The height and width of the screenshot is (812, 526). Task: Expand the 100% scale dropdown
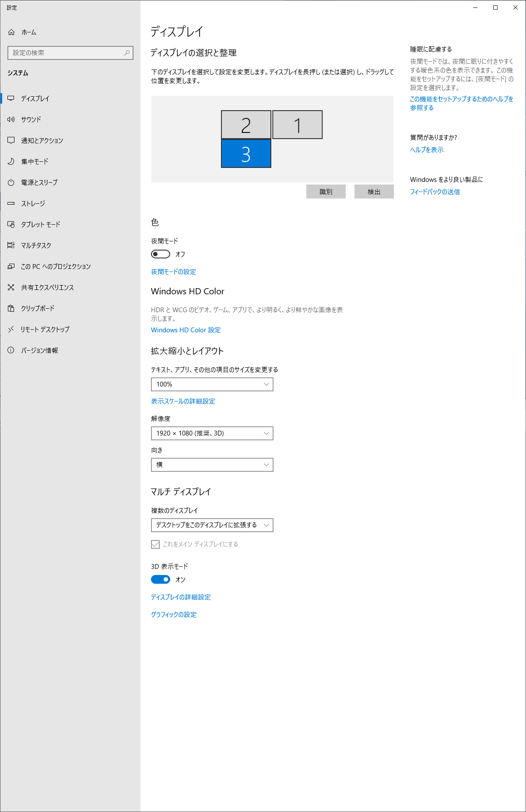pyautogui.click(x=212, y=384)
